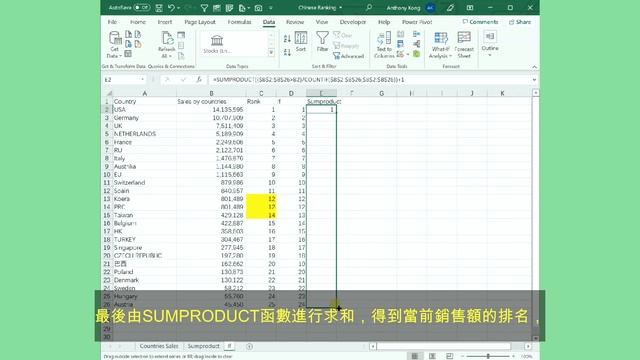
Task: Click the Save icon in title bar
Action: [159, 8]
